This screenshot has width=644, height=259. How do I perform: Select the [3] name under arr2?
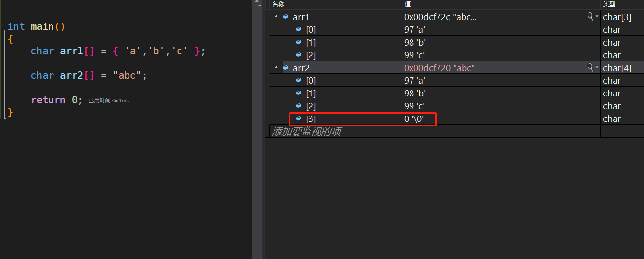tap(311, 118)
